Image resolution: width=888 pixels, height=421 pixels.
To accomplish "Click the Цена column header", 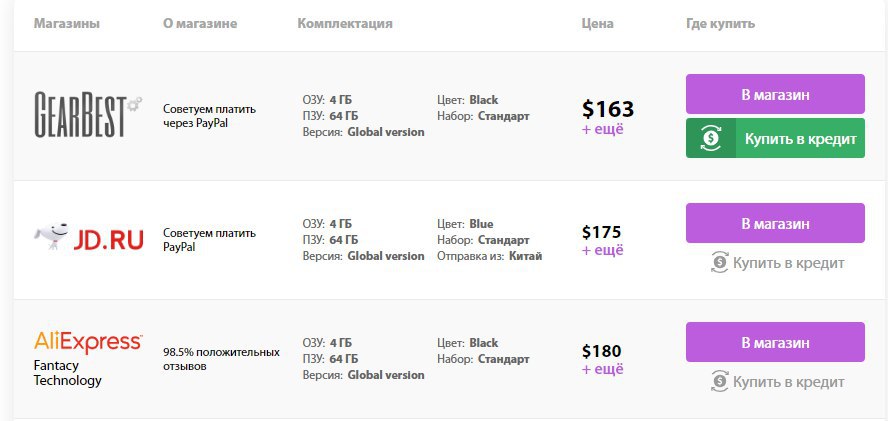I will tap(597, 24).
